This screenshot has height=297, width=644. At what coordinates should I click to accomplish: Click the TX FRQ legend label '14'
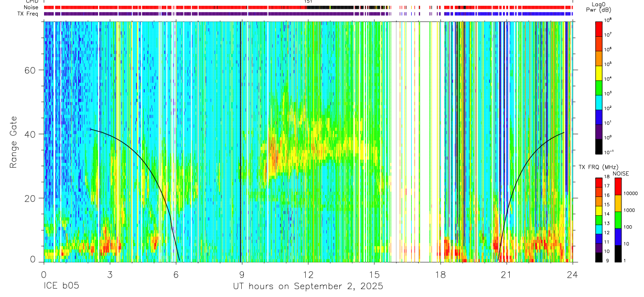607,214
